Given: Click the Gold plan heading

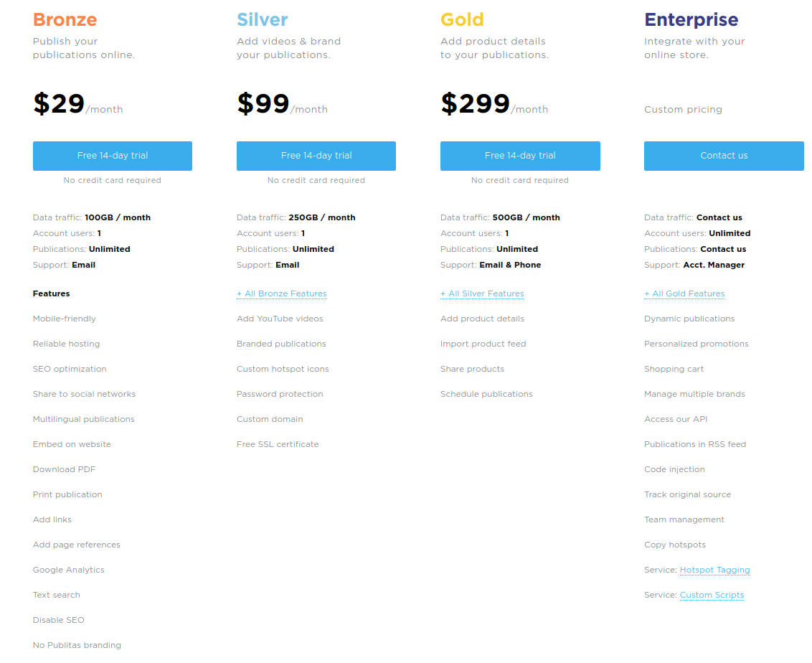Looking at the screenshot, I should pyautogui.click(x=462, y=19).
